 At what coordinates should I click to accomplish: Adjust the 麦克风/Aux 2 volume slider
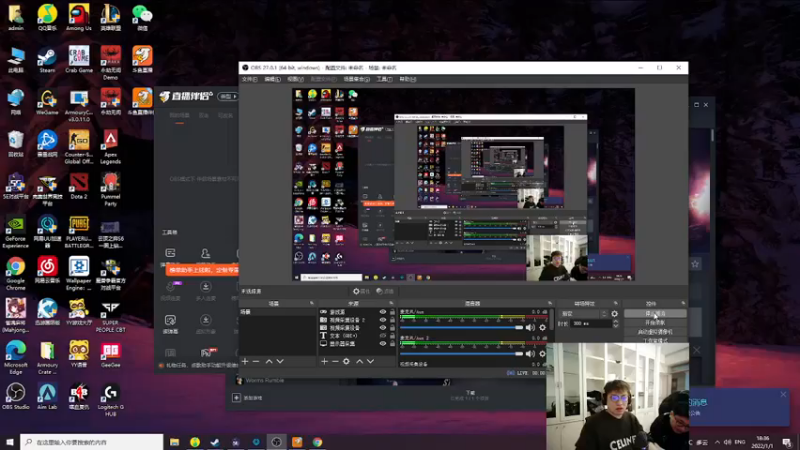(x=462, y=354)
